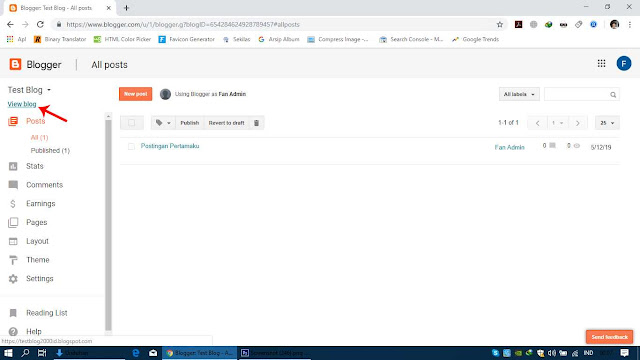Open Blogger window in taskbar

point(199,353)
